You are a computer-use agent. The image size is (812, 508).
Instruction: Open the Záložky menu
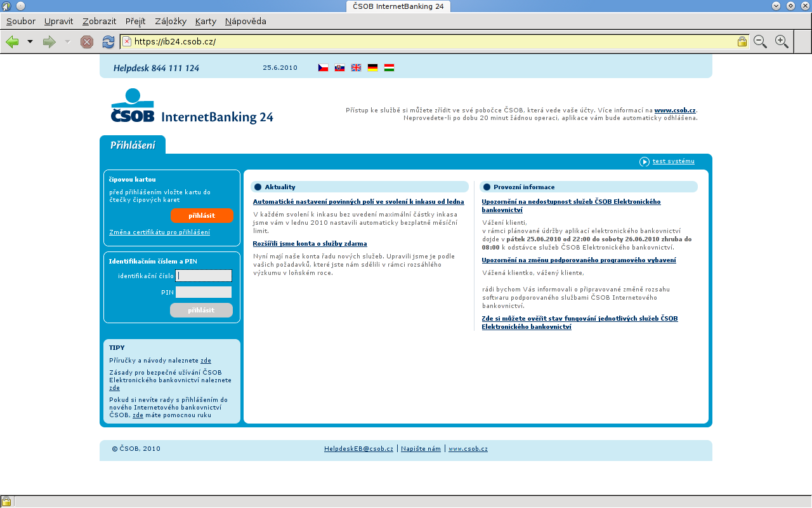(x=171, y=21)
